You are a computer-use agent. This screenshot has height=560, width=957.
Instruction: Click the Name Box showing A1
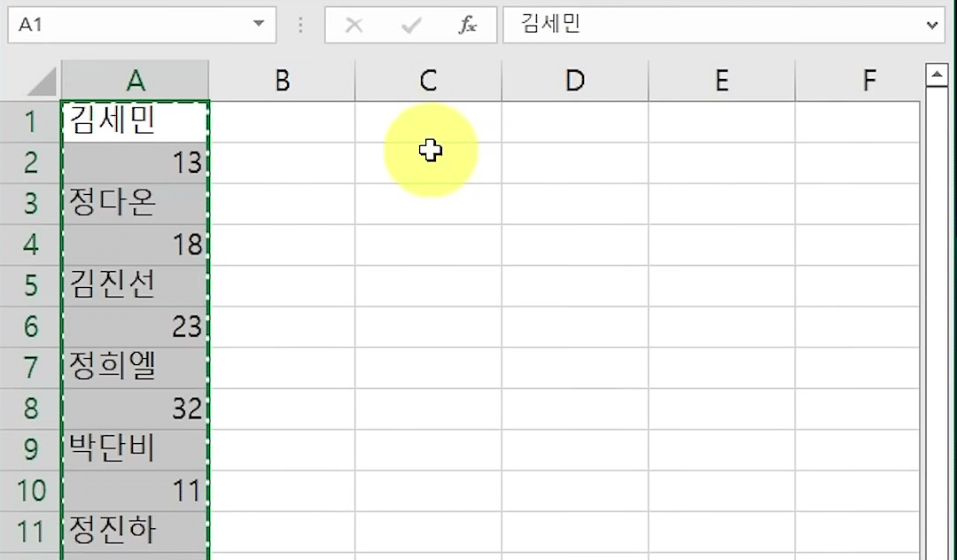(142, 25)
